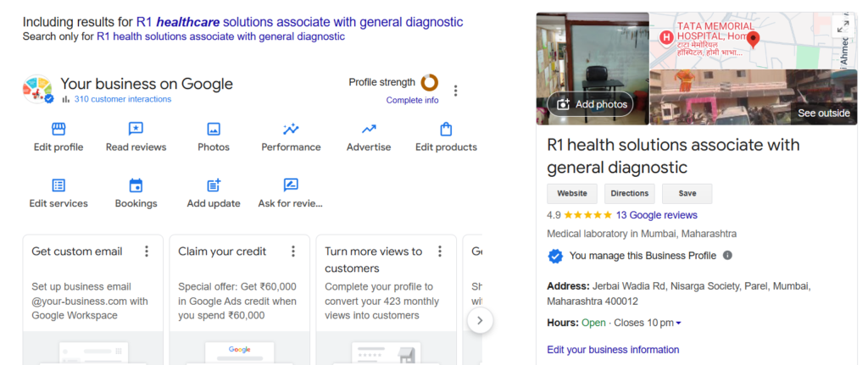Click the Special offer ₹60,000 credit text
868x365 pixels.
(x=237, y=301)
